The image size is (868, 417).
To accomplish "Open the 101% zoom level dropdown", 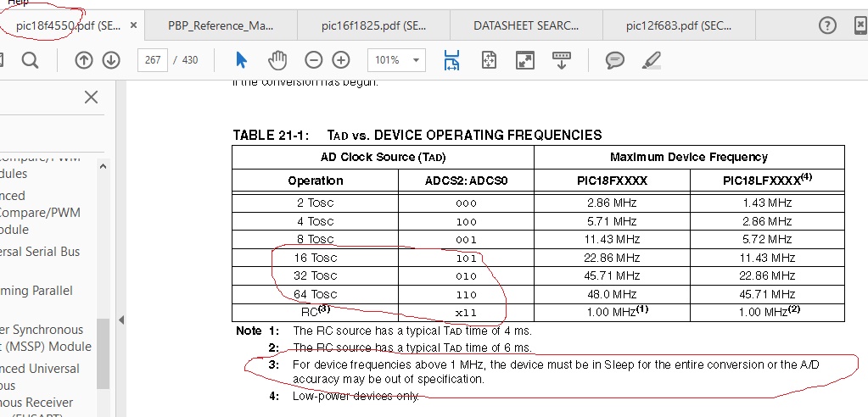I will pyautogui.click(x=396, y=59).
